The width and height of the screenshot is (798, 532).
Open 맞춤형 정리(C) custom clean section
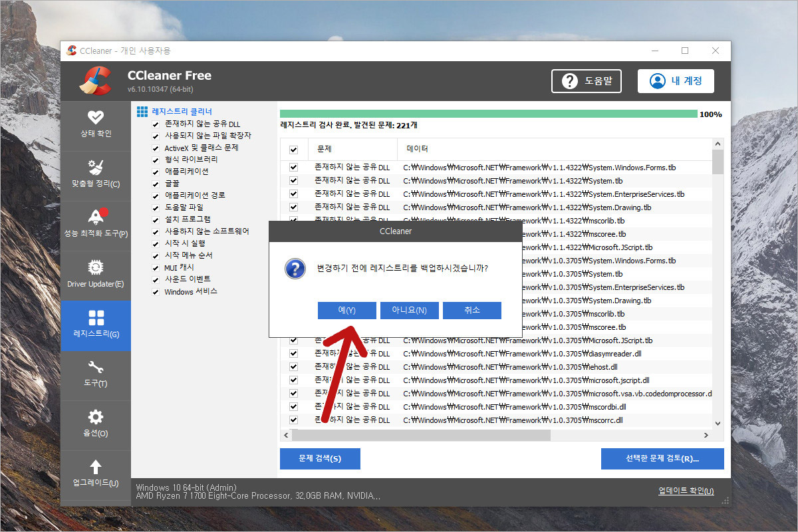point(96,175)
